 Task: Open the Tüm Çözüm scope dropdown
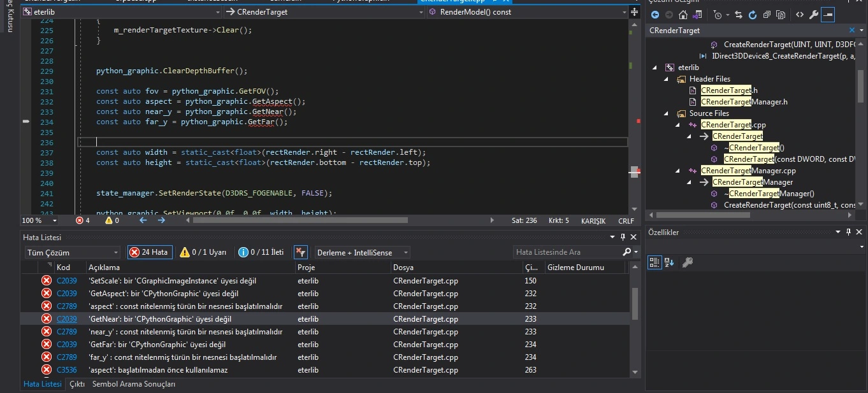coord(72,252)
